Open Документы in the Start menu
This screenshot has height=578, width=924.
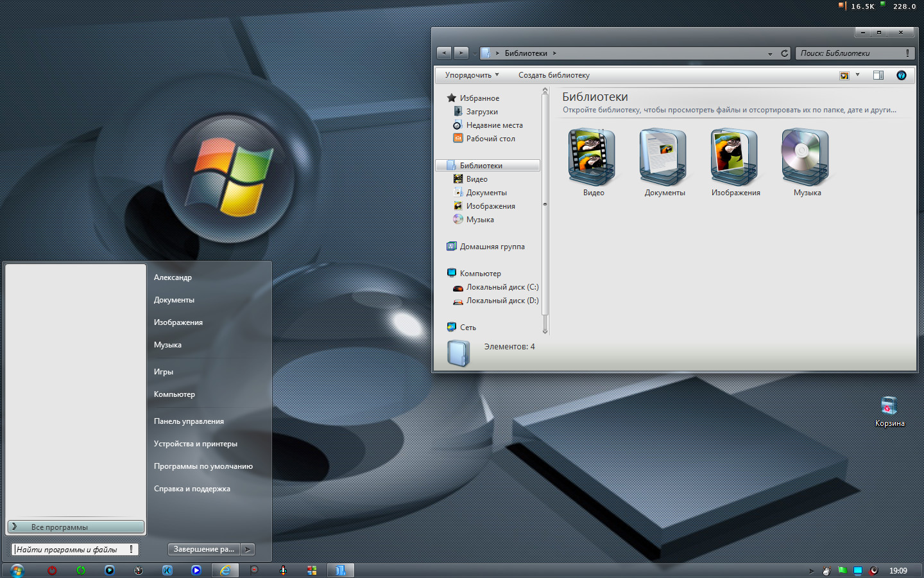[x=174, y=300]
